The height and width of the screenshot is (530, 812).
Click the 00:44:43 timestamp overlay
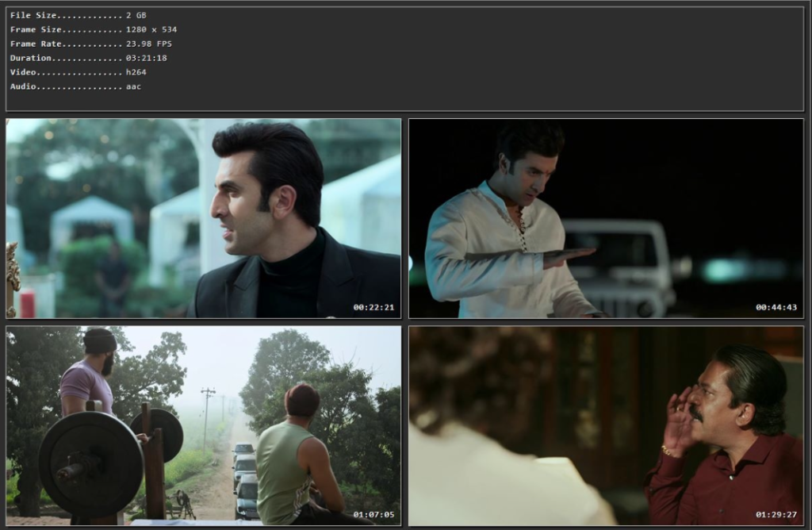[x=776, y=307]
